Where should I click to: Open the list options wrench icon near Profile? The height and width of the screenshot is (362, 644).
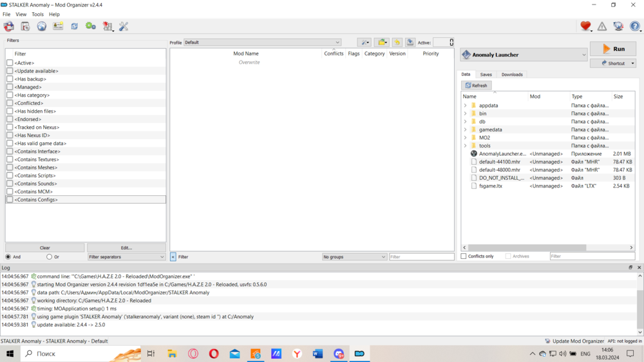(365, 43)
